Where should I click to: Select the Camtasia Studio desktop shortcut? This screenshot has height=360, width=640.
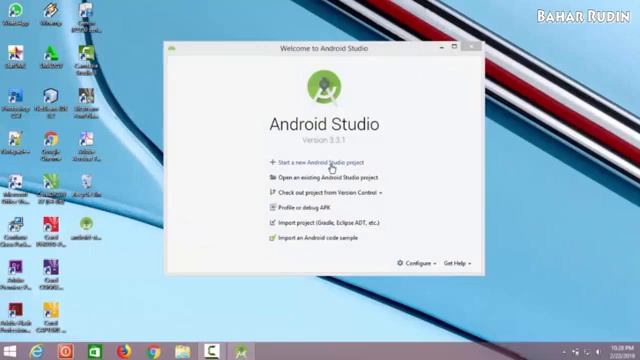click(87, 60)
